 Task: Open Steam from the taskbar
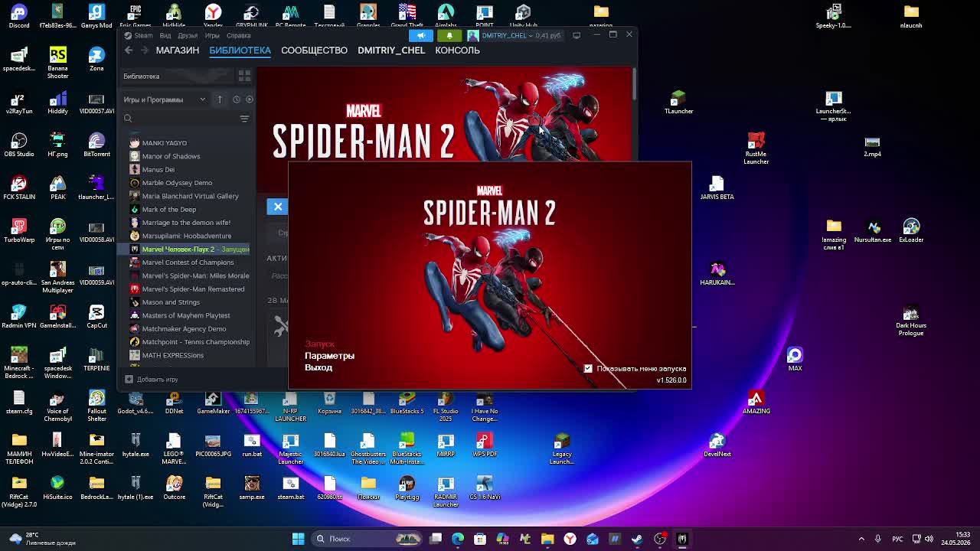click(x=637, y=539)
